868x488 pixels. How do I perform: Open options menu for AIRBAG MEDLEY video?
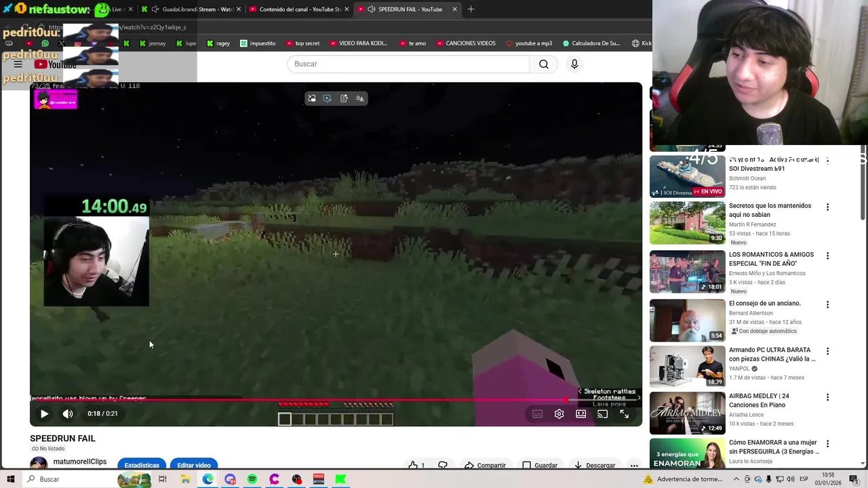pos(827,397)
